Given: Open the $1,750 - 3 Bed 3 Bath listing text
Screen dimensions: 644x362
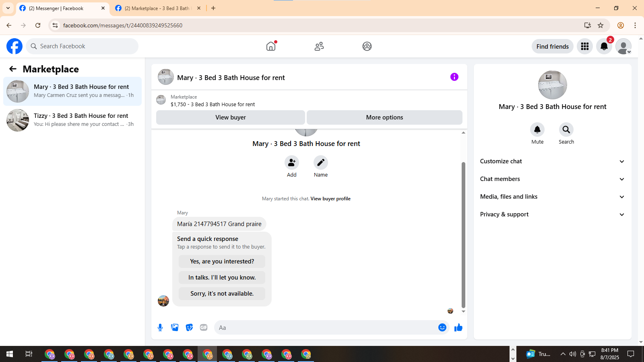Looking at the screenshot, I should click(213, 105).
